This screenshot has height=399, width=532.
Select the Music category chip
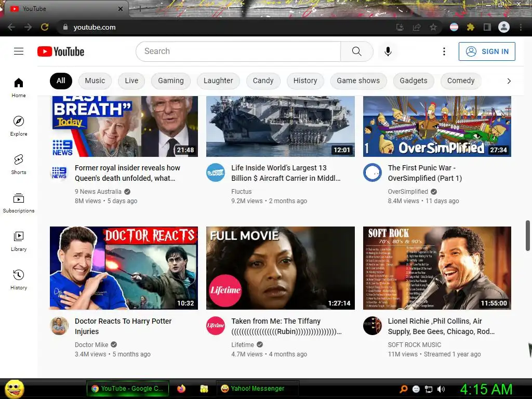(95, 81)
